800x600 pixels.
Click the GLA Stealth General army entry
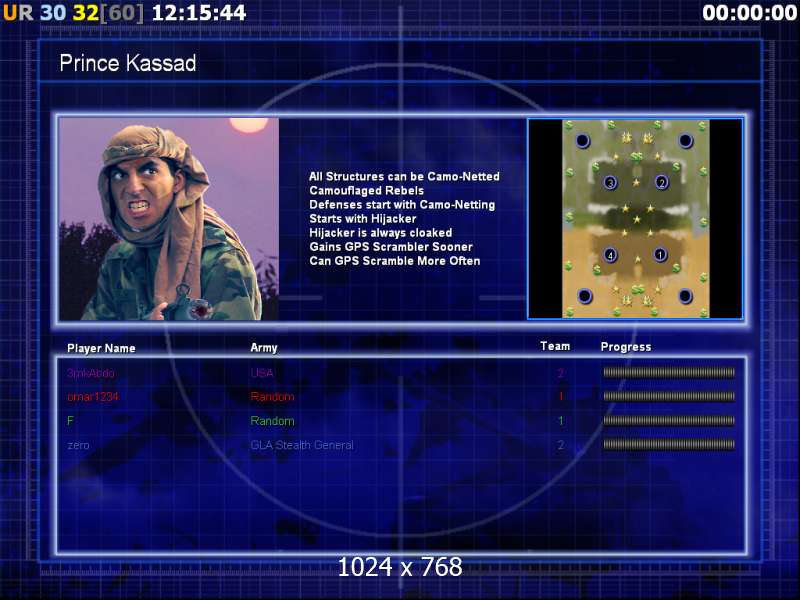[302, 445]
